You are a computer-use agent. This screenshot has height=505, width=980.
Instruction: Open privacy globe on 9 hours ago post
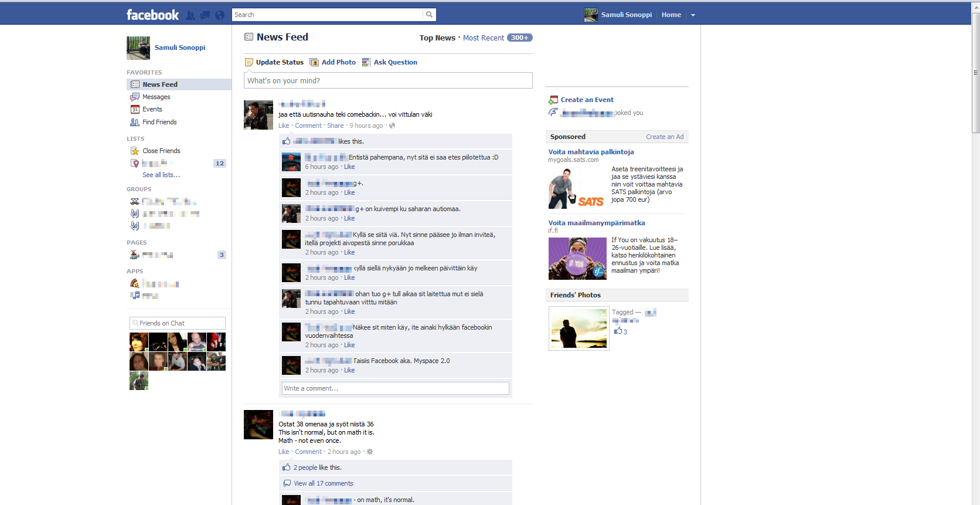[392, 126]
